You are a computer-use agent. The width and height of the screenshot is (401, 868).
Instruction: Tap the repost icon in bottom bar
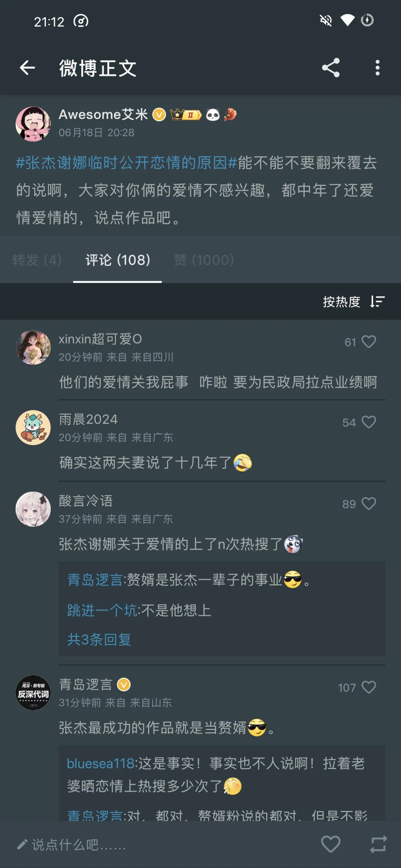tap(378, 844)
